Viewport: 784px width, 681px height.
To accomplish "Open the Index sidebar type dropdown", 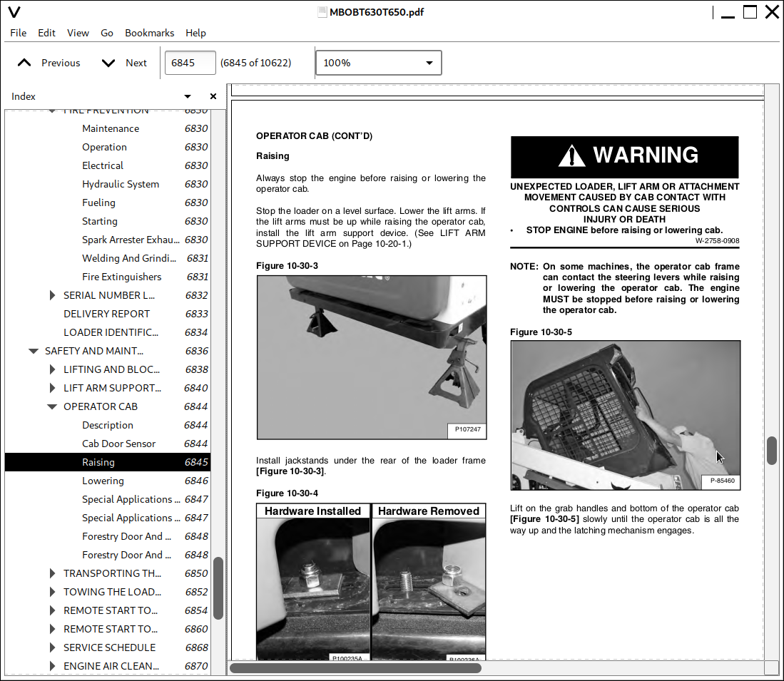I will [x=188, y=96].
